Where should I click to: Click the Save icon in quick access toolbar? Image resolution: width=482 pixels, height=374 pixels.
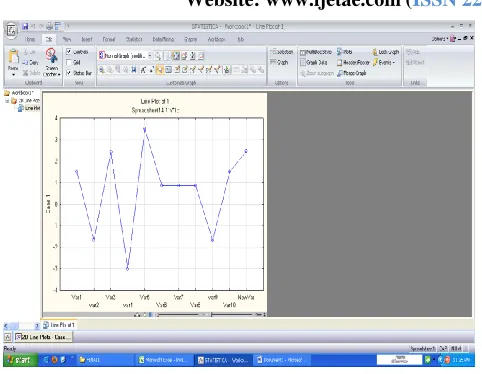click(25, 26)
